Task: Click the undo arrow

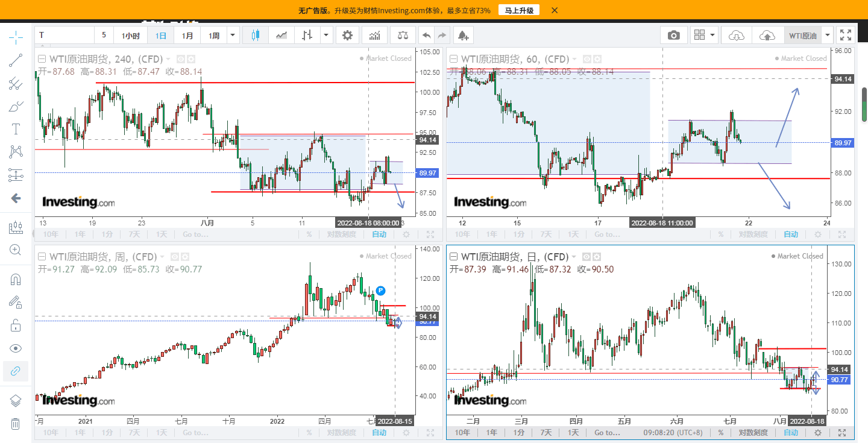Action: [427, 36]
